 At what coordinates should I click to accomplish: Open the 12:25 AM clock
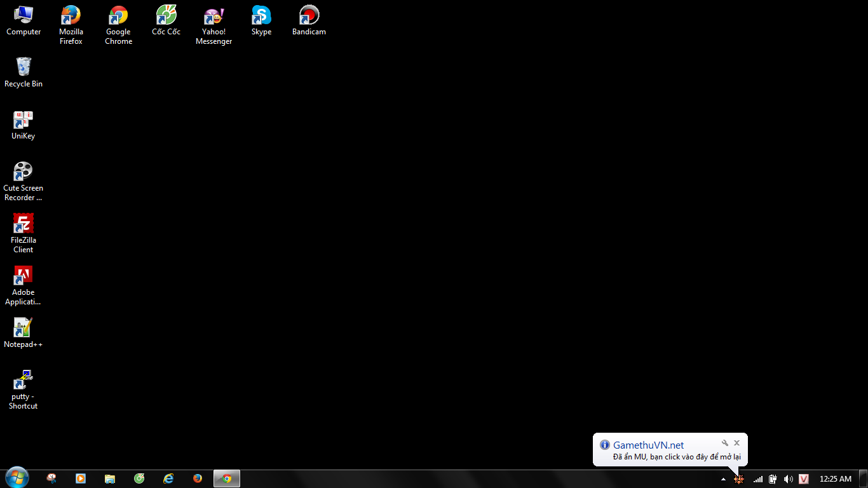(835, 479)
